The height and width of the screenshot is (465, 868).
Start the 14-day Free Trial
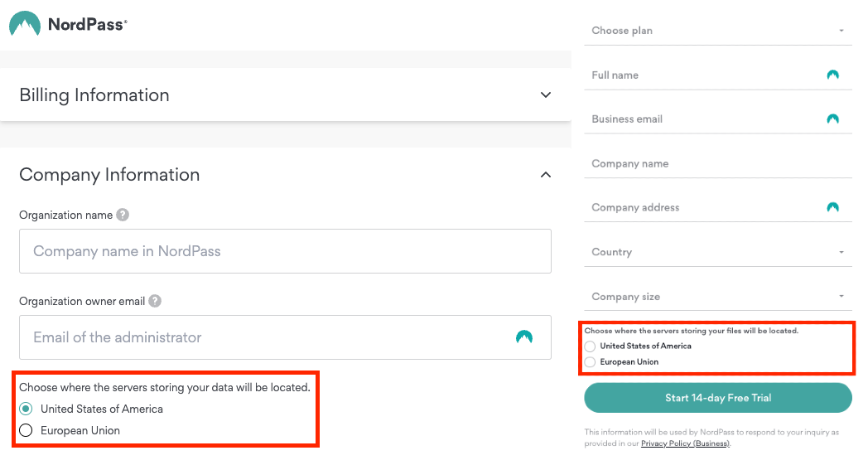coord(718,398)
